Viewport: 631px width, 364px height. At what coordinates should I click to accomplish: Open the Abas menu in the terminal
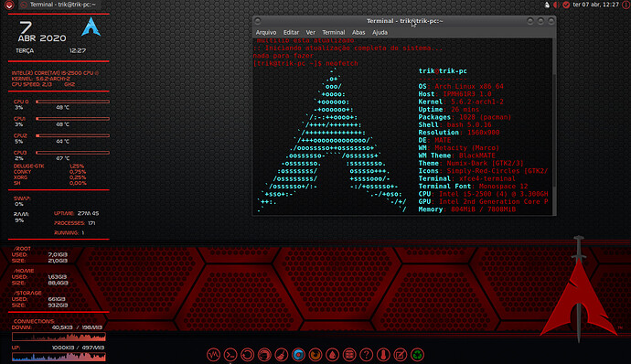tap(358, 32)
